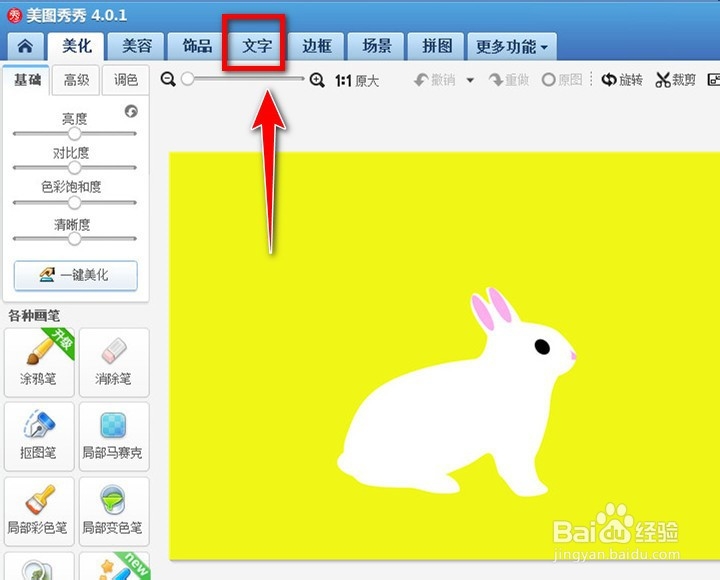Open the 饰品 tab

coord(197,46)
